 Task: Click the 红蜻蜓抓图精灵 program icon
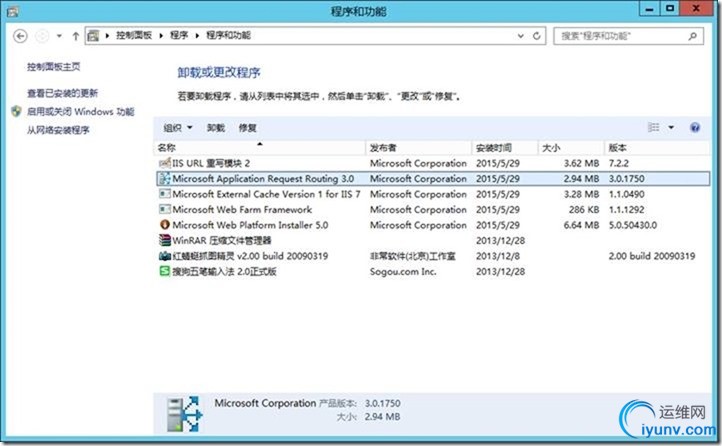(x=164, y=256)
